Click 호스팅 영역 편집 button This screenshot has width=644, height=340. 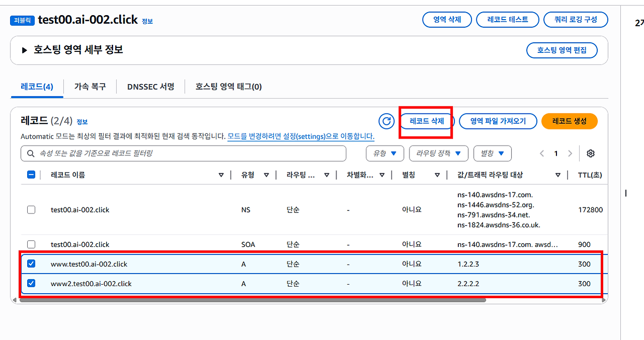[562, 50]
